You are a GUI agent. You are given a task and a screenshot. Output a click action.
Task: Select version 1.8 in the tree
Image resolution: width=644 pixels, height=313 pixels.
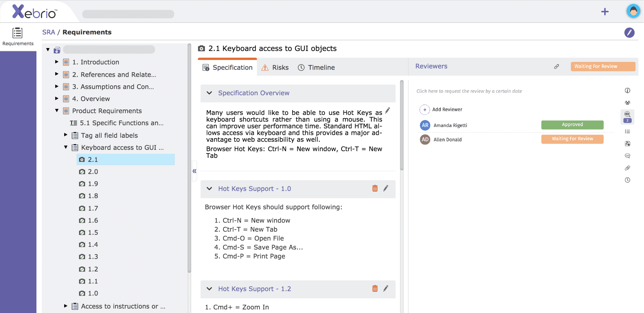point(89,196)
